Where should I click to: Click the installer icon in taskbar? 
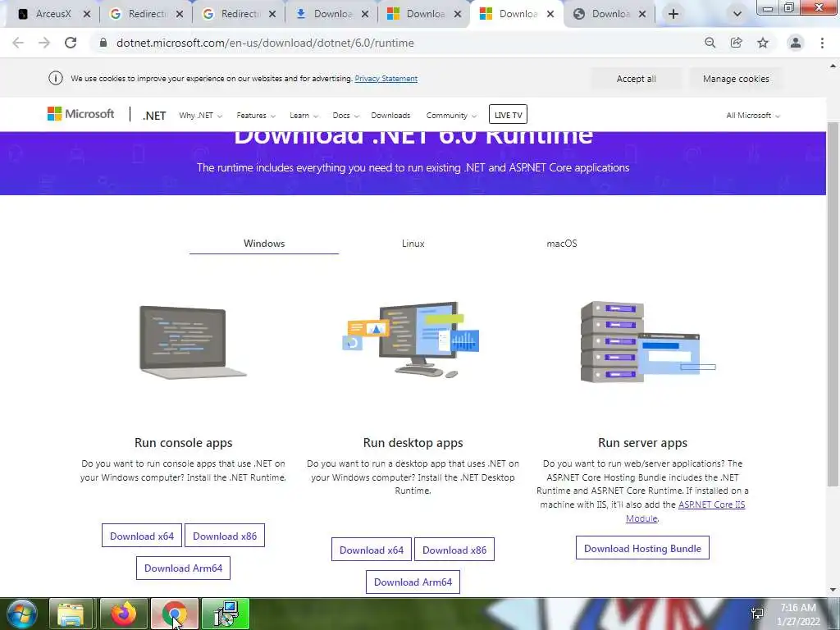(x=226, y=614)
